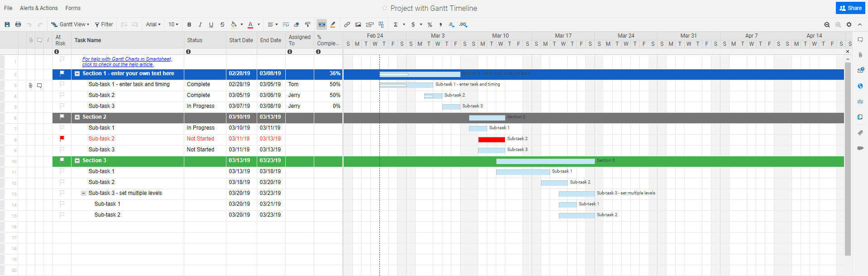
Task: Apply strikethrough formatting
Action: pos(222,24)
